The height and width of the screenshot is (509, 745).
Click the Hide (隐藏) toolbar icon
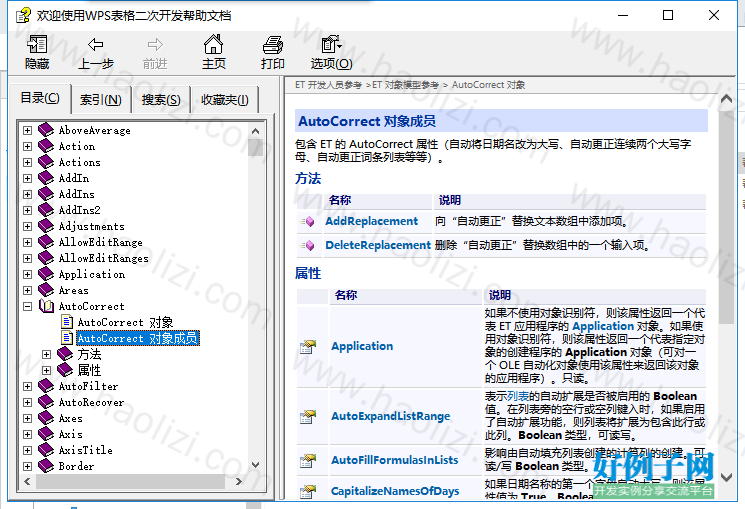click(37, 44)
